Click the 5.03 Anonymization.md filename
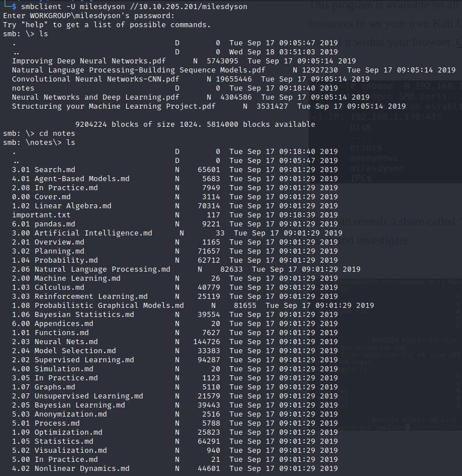 pyautogui.click(x=59, y=414)
